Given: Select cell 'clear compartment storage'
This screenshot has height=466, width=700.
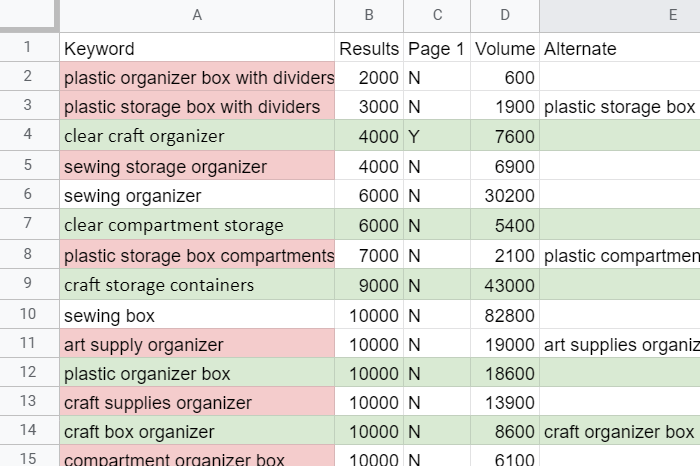Looking at the screenshot, I should 197,224.
